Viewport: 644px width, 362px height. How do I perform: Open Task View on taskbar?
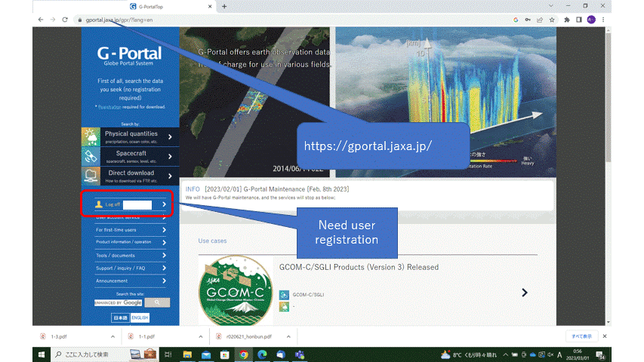tap(168, 354)
